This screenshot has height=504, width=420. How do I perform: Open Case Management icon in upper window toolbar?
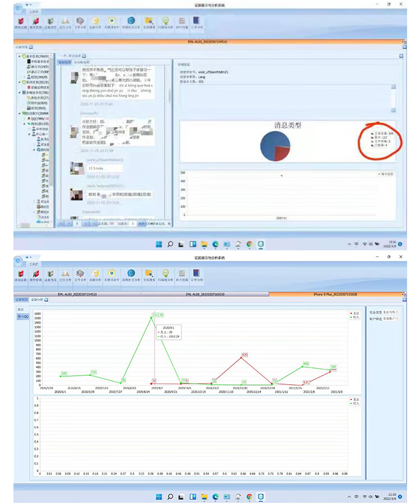click(x=34, y=24)
